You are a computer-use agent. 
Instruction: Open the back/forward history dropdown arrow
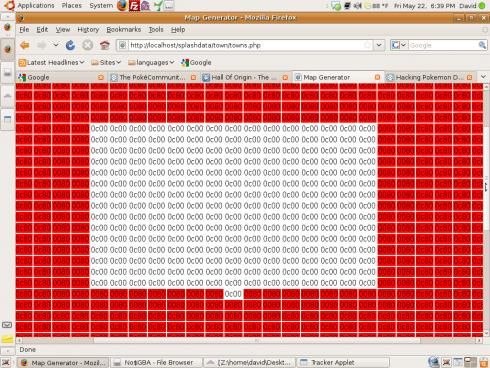click(56, 45)
